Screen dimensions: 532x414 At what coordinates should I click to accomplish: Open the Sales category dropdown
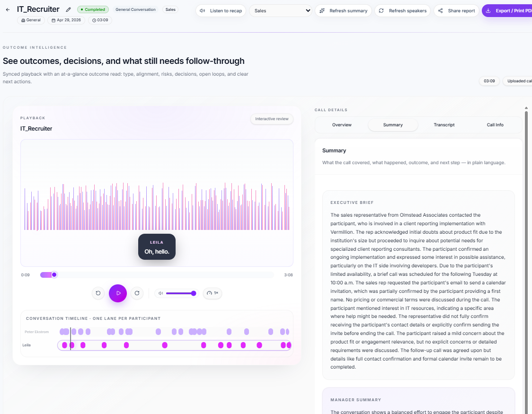point(281,10)
